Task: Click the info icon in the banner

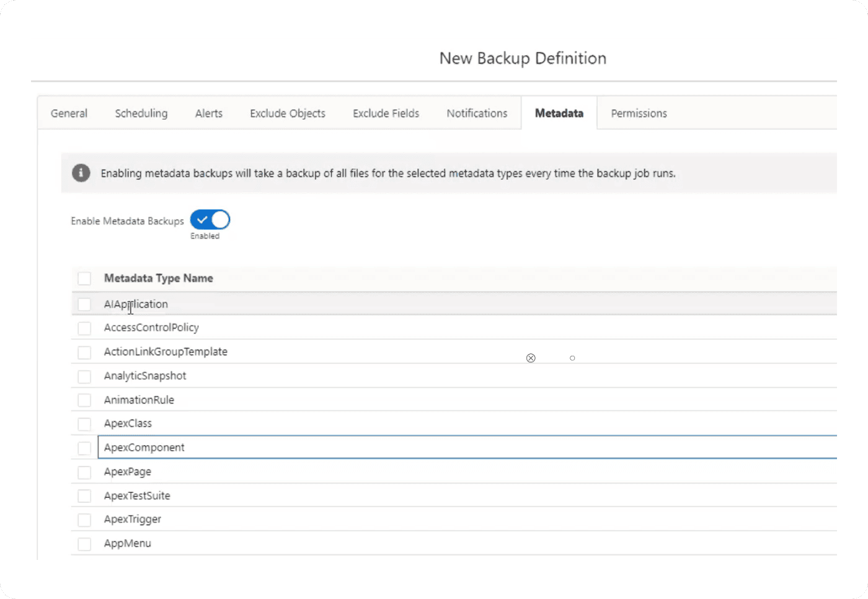Action: 81,173
